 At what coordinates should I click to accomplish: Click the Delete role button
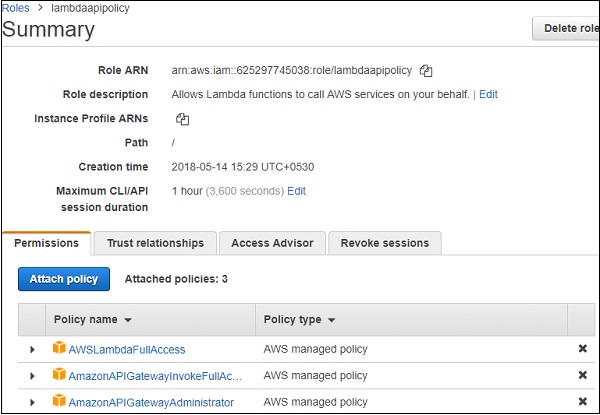click(569, 29)
